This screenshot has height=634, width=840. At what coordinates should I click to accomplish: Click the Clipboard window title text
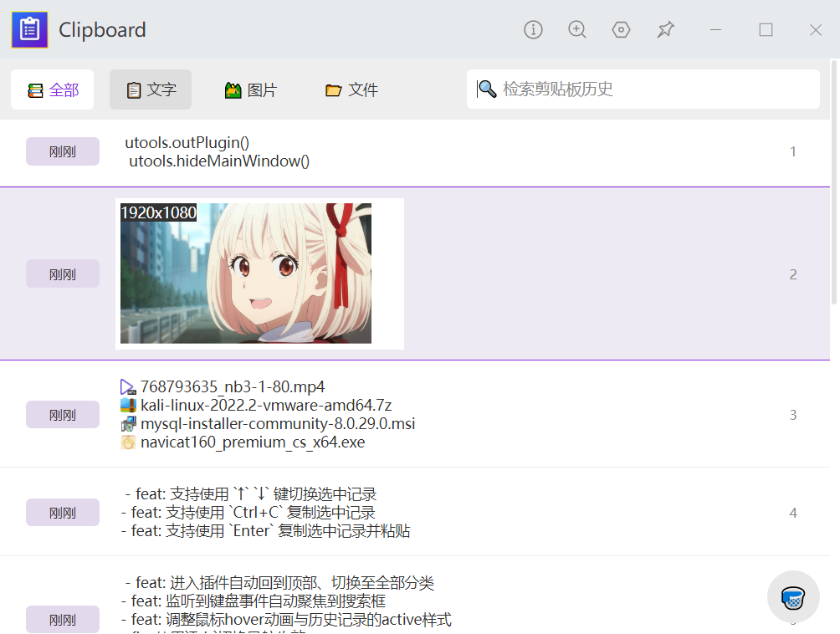[102, 29]
